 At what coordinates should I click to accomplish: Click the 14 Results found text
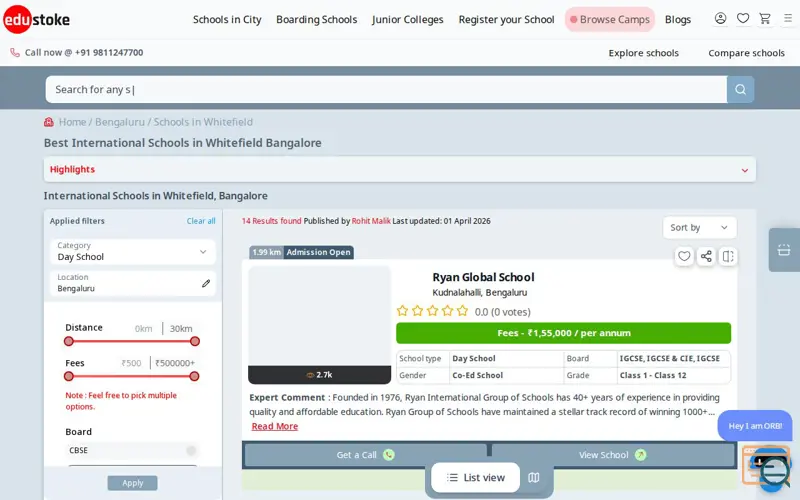tap(271, 221)
